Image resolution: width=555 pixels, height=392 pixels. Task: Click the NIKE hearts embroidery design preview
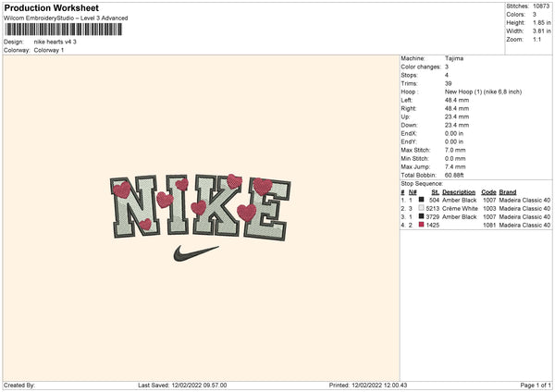[201, 217]
